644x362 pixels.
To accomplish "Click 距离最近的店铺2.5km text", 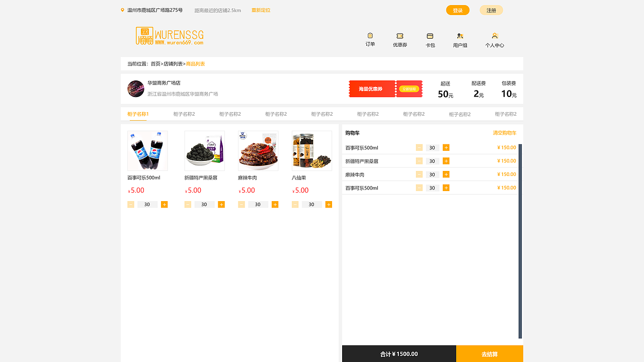I will tap(218, 10).
